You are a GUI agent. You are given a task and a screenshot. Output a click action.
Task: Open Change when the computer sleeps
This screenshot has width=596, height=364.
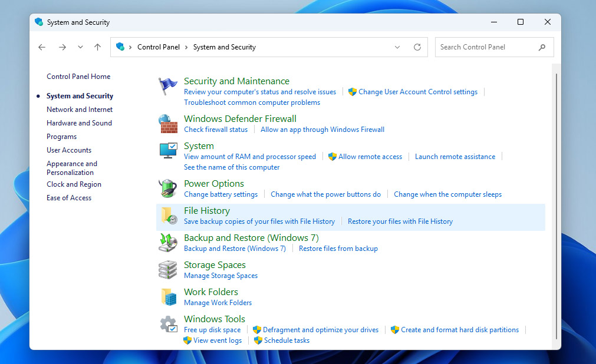point(448,194)
